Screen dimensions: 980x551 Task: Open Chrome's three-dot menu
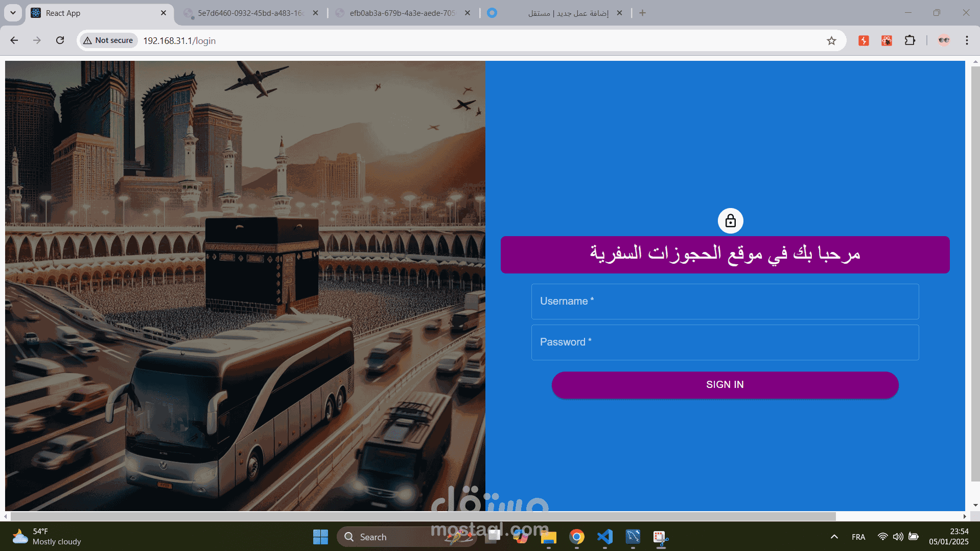pyautogui.click(x=967, y=40)
